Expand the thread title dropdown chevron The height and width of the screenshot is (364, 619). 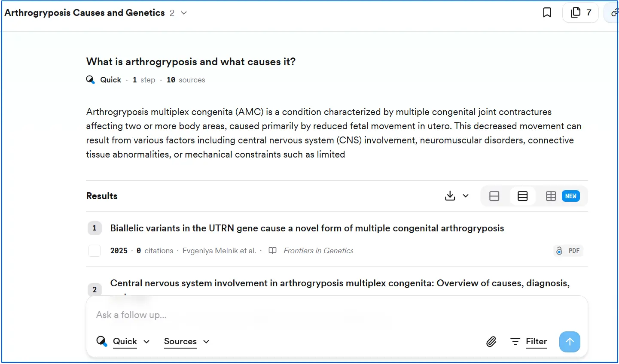184,13
